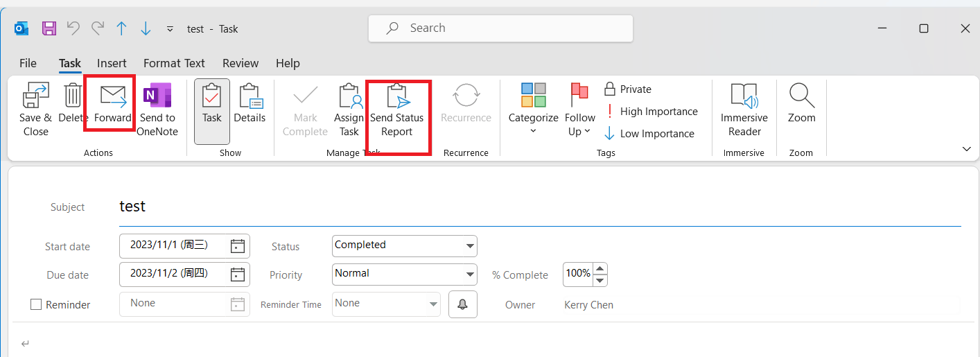Open the Reminder Time dropdown
Image resolution: width=980 pixels, height=357 pixels.
(433, 304)
